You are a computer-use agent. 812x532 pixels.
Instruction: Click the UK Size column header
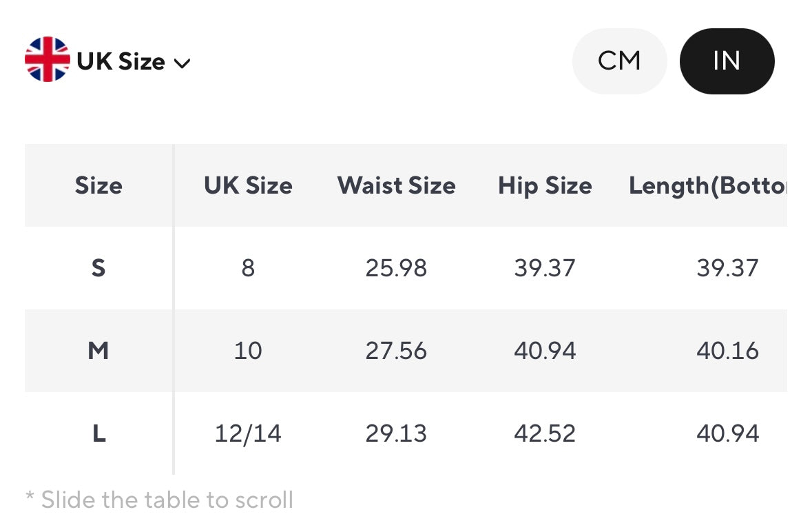(x=248, y=185)
